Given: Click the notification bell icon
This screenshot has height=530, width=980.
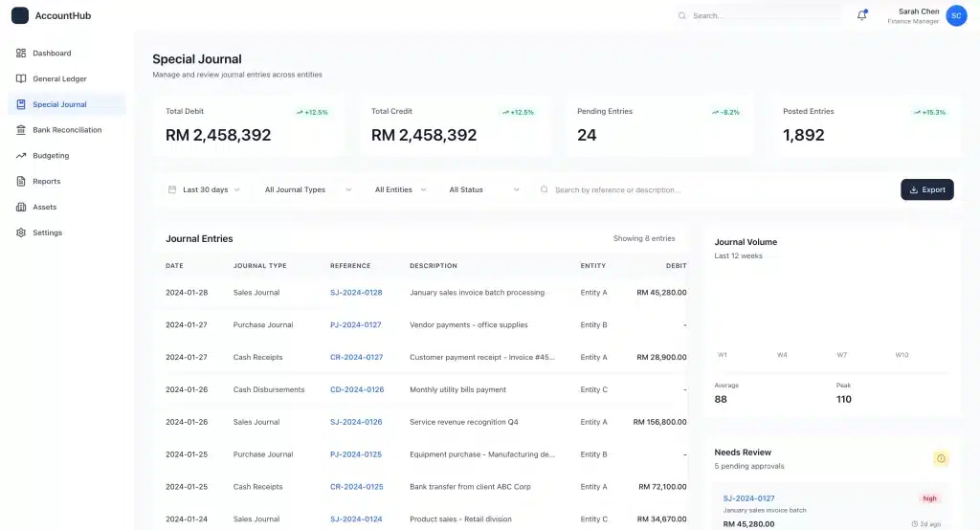Looking at the screenshot, I should point(861,15).
